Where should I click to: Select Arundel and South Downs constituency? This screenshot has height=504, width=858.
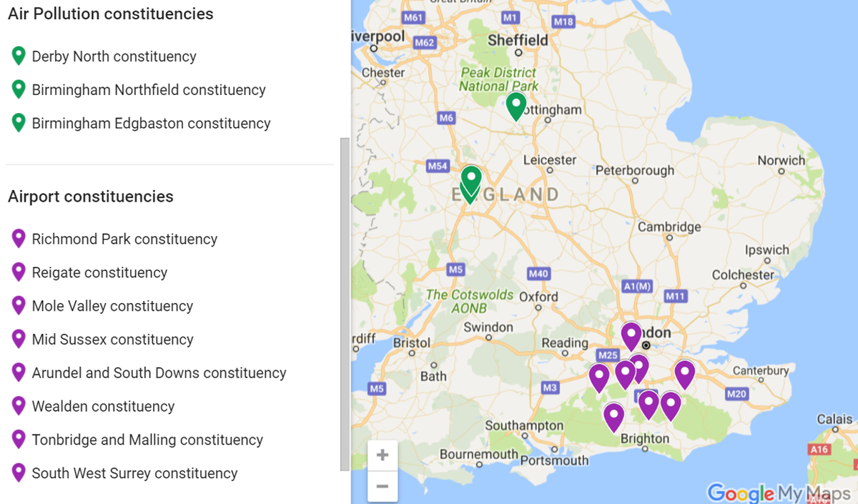pos(159,373)
